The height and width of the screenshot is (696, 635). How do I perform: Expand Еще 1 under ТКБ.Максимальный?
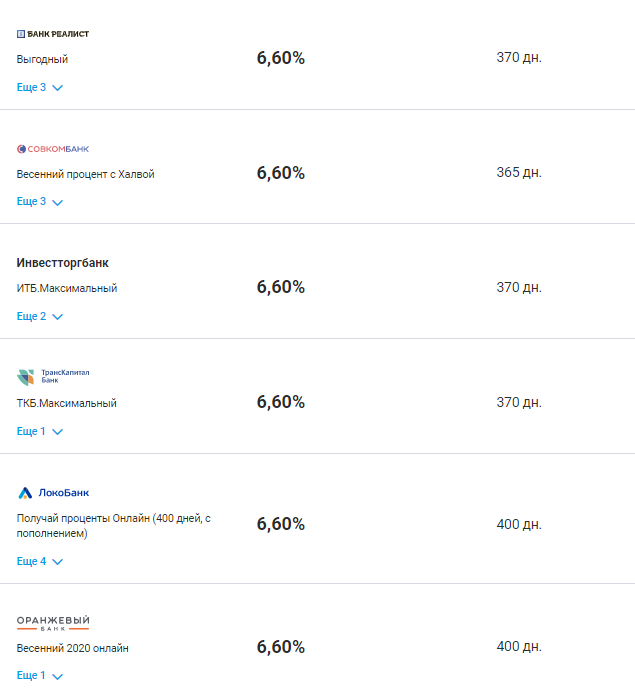point(39,431)
